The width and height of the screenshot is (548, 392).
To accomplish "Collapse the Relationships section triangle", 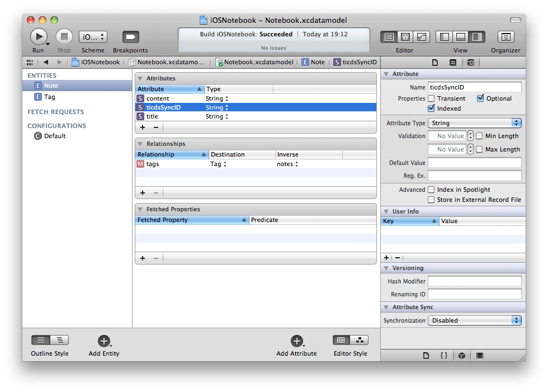I will click(x=139, y=144).
